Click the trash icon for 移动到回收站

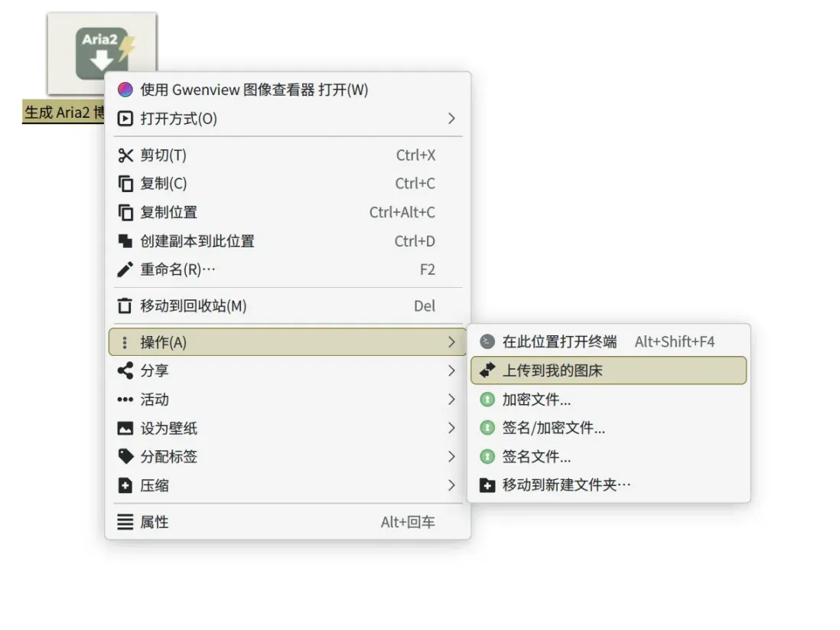pyautogui.click(x=125, y=306)
